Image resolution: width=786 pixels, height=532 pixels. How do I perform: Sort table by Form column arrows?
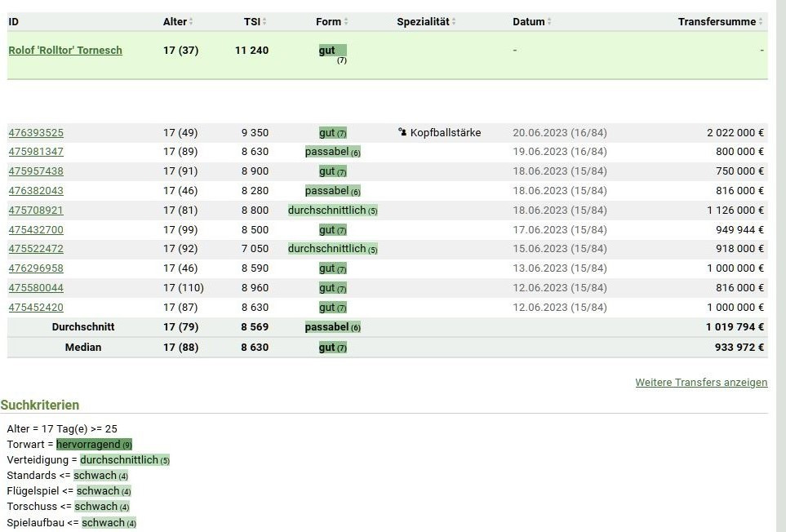pyautogui.click(x=346, y=21)
